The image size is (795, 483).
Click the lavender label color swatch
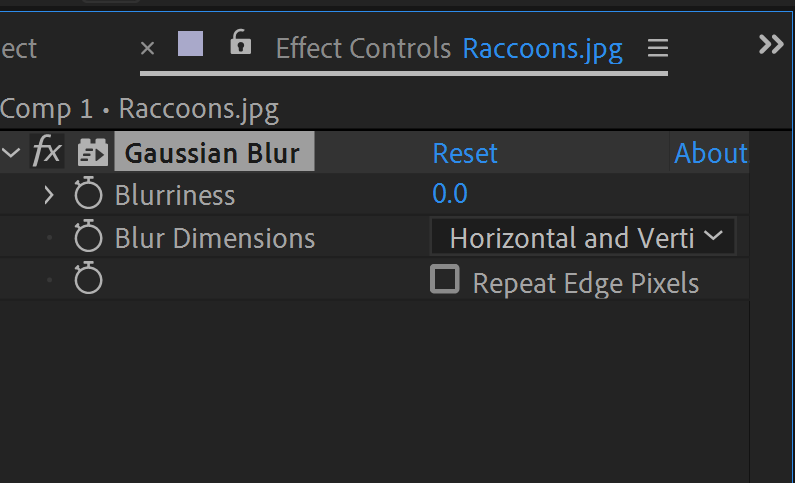point(191,44)
